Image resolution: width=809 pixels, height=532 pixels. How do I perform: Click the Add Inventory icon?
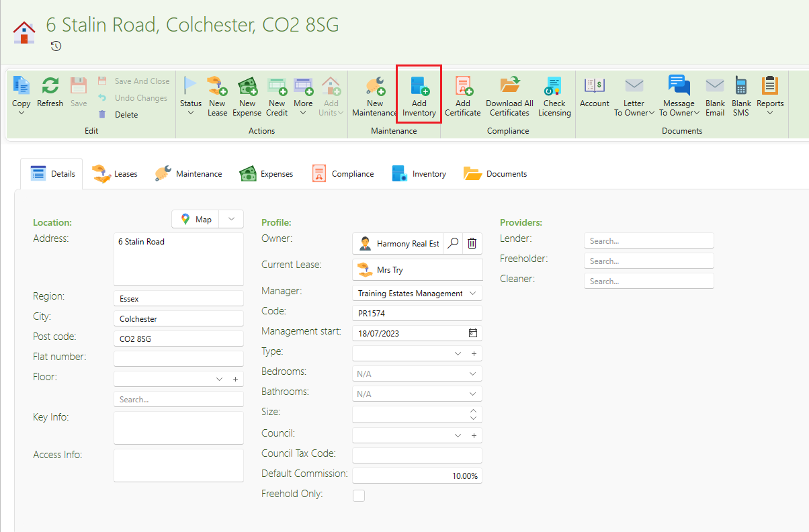click(x=419, y=86)
